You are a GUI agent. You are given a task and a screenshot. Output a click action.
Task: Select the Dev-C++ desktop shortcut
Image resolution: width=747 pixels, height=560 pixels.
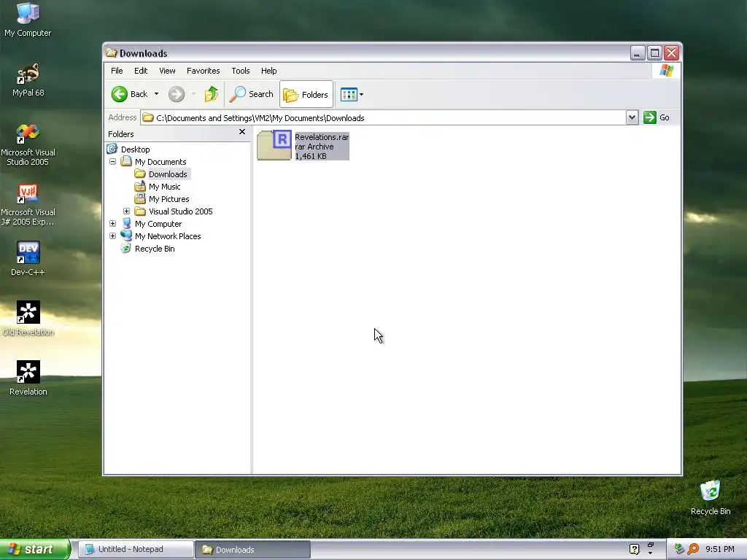click(28, 259)
